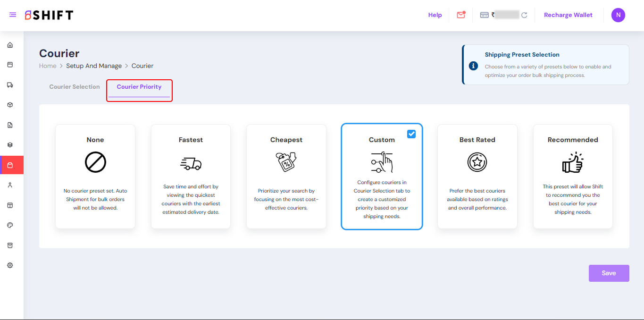The image size is (644, 320).
Task: Open the Courier Priority tab
Action: (139, 87)
